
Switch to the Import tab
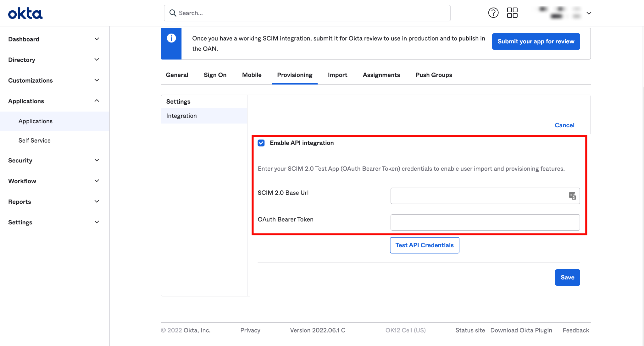[337, 75]
